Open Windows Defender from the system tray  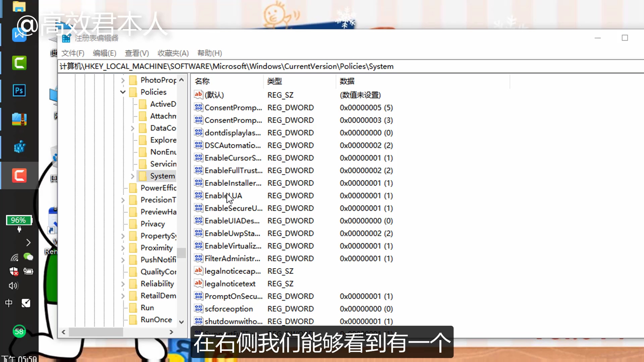pyautogui.click(x=14, y=271)
